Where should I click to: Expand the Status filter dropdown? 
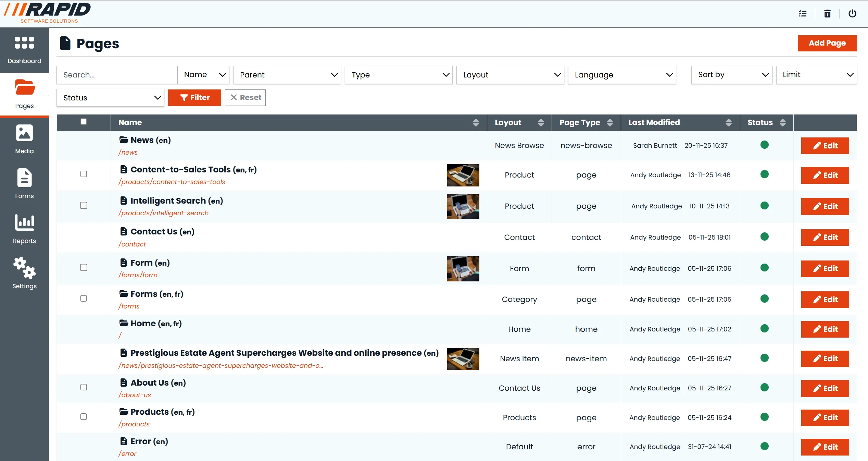pyautogui.click(x=110, y=98)
